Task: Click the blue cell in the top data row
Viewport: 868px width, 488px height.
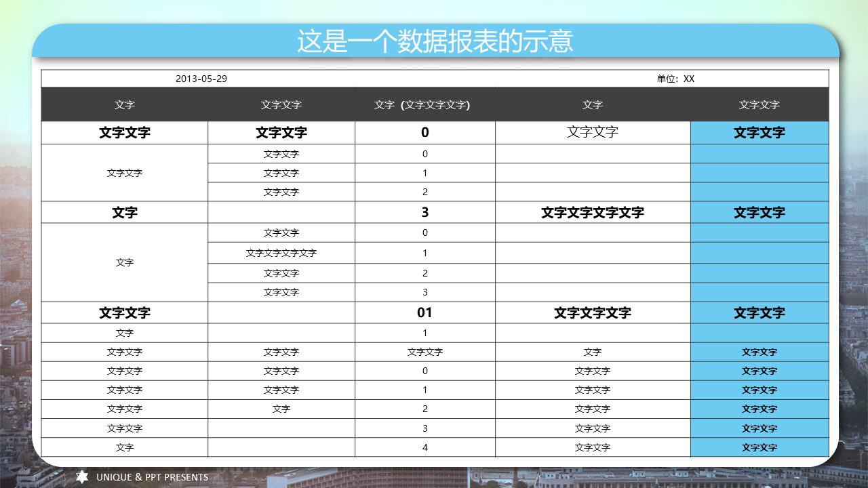Action: [759, 133]
